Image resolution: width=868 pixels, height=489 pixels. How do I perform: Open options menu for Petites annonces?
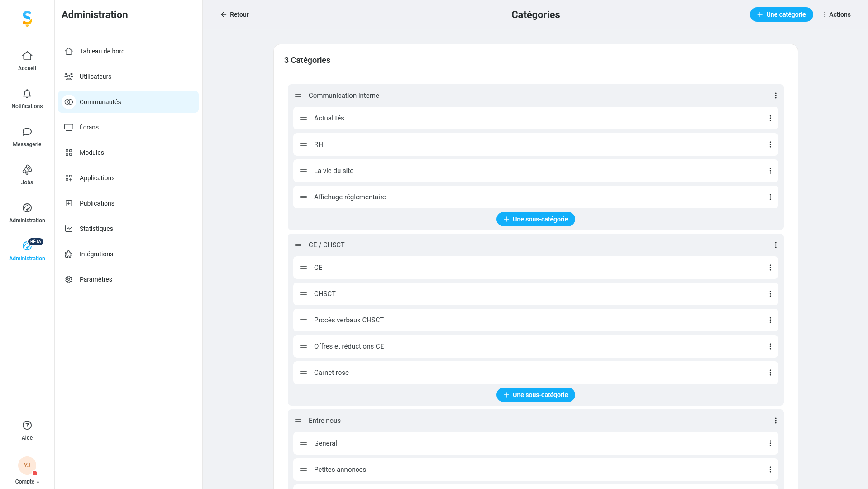770,470
